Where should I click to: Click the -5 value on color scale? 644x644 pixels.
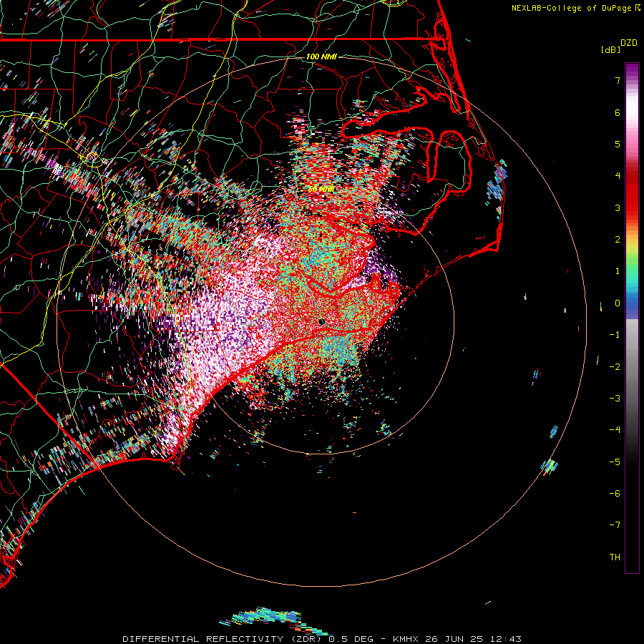pyautogui.click(x=615, y=462)
